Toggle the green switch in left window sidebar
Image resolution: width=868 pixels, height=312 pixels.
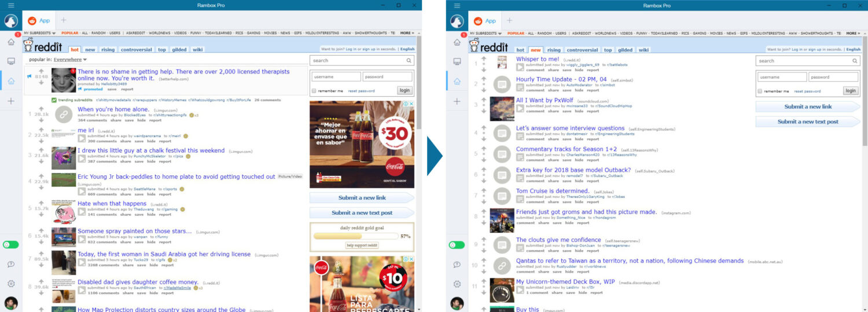(x=11, y=244)
